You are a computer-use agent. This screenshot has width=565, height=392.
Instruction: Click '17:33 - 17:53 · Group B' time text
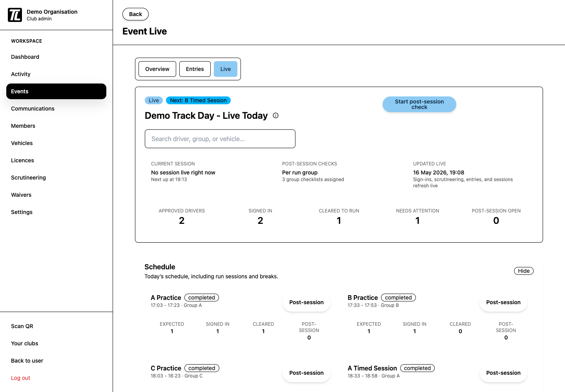[373, 305]
